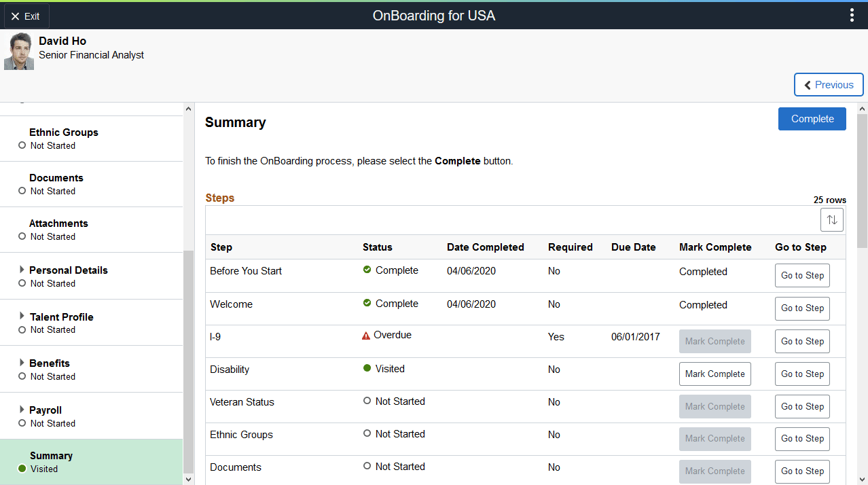The height and width of the screenshot is (485, 868).
Task: Click the three-dot actions menu
Action: point(852,14)
